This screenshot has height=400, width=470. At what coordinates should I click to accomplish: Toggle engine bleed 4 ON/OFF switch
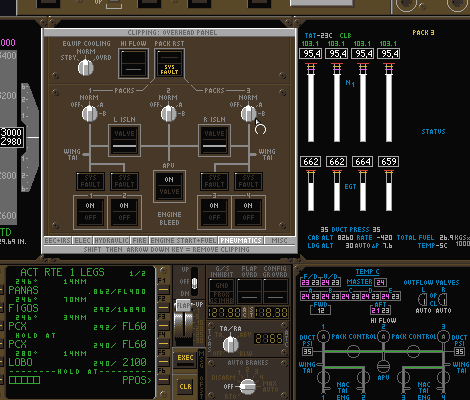[x=248, y=212]
